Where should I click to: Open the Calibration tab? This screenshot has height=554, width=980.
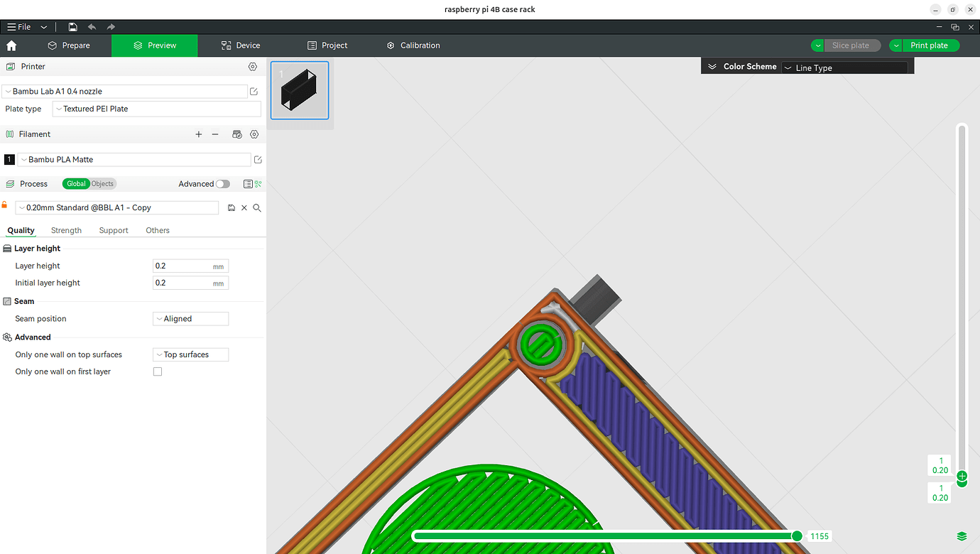pyautogui.click(x=413, y=45)
